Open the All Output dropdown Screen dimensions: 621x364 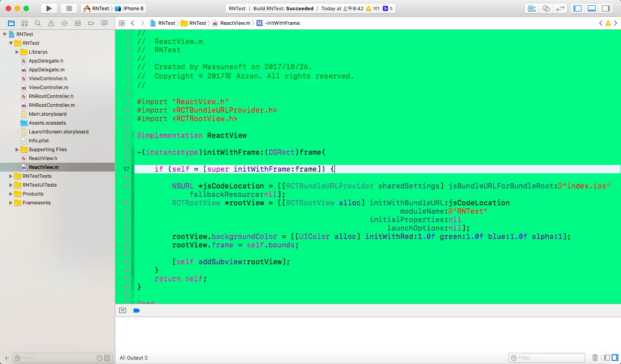click(134, 358)
